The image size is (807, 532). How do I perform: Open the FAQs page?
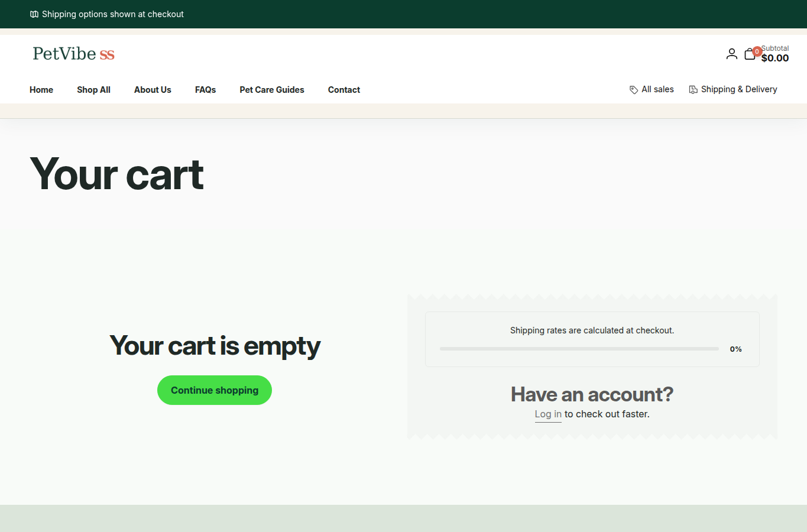[205, 90]
